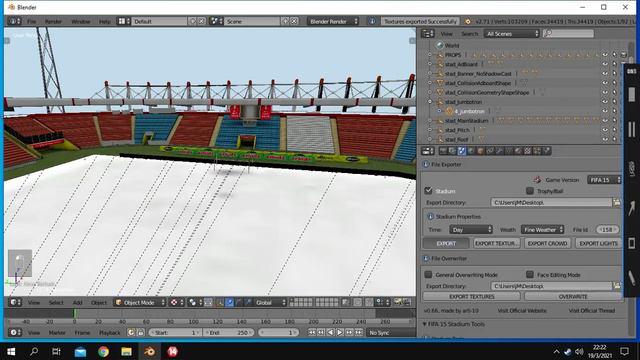
Task: Open the Object Mode dropdown
Action: pyautogui.click(x=140, y=302)
